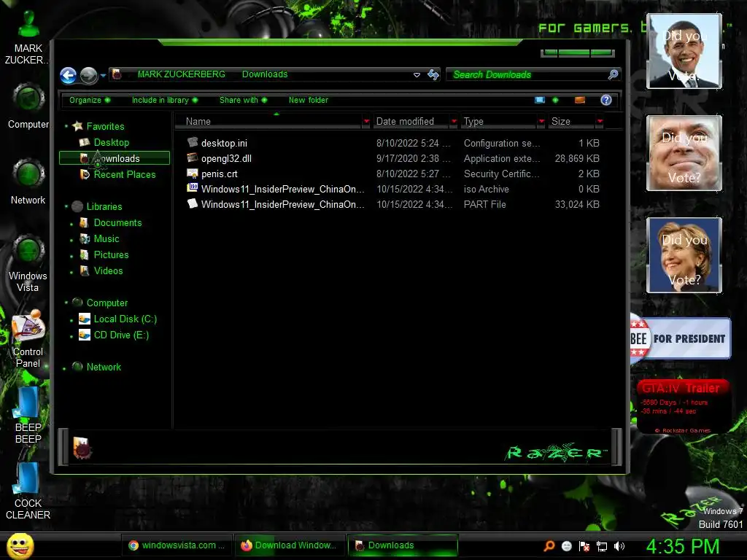
Task: Collapse the Libraries tree group
Action: (66, 206)
